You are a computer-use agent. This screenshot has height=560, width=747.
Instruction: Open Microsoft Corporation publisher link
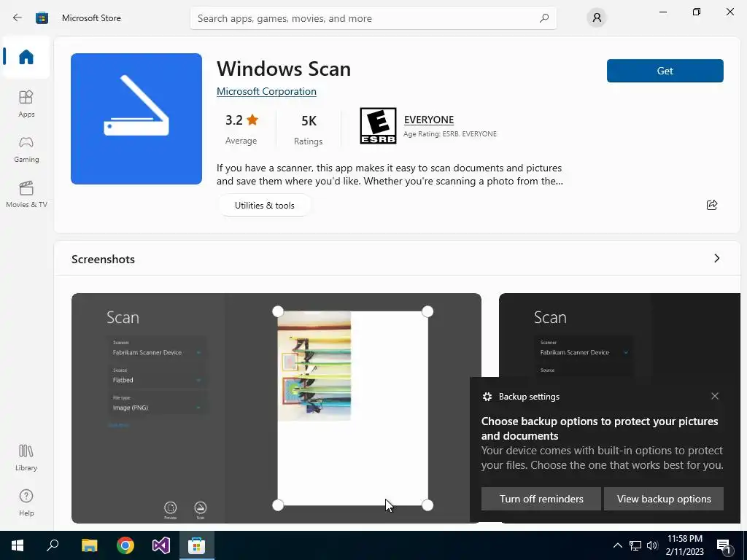(x=266, y=91)
